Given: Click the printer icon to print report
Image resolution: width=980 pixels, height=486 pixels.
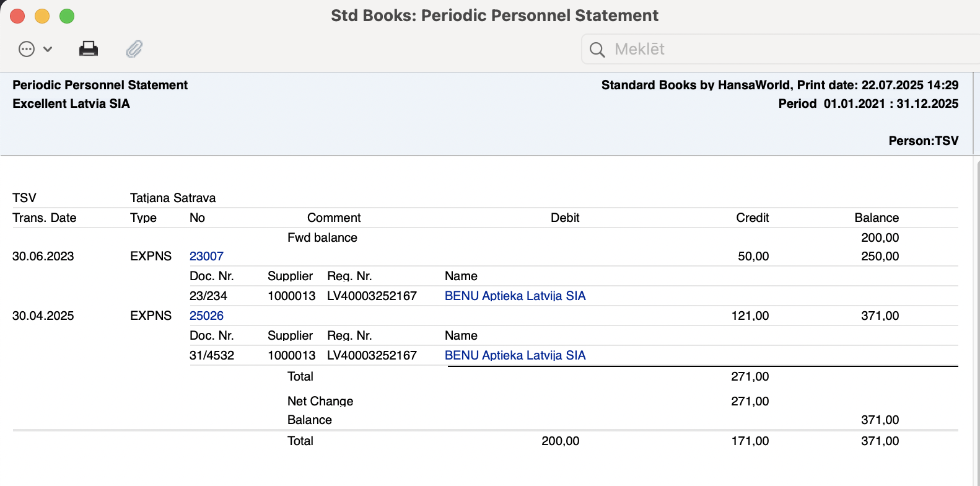Looking at the screenshot, I should tap(89, 48).
